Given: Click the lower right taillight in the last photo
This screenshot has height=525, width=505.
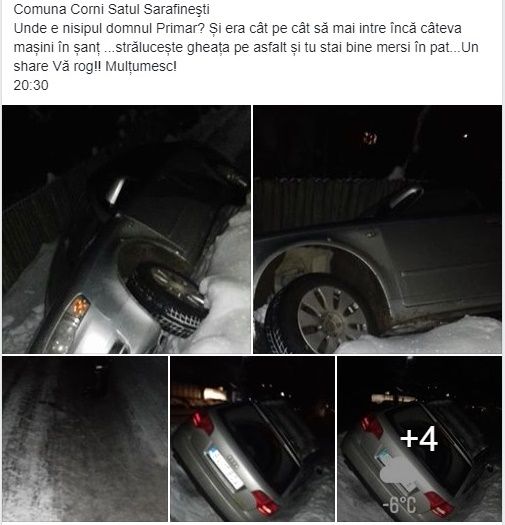Looking at the screenshot, I should 439,504.
